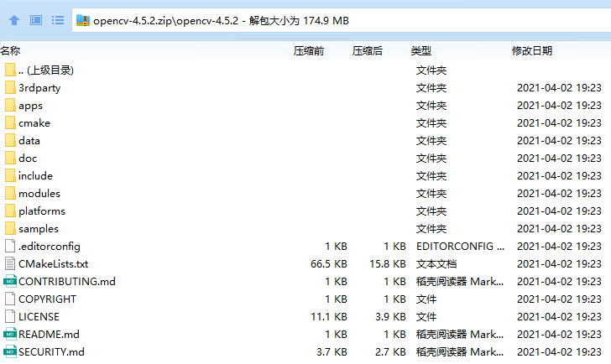
Task: Click the zip archive icon in path bar
Action: pos(82,20)
